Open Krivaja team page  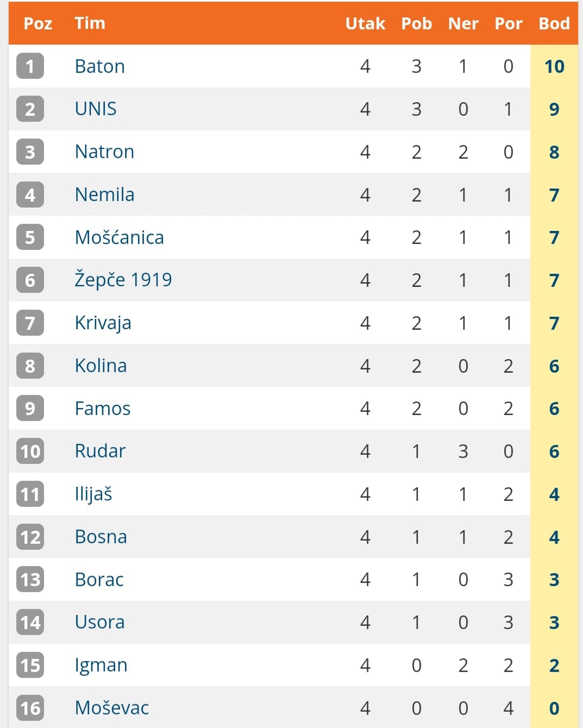[x=103, y=323]
